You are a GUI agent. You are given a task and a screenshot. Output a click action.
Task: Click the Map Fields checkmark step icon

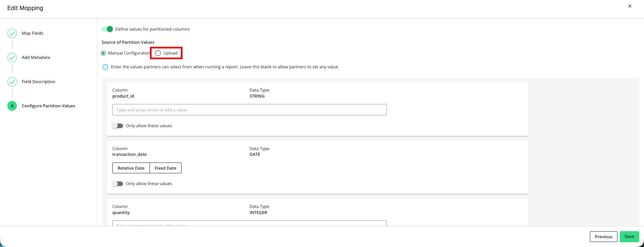pyautogui.click(x=12, y=33)
